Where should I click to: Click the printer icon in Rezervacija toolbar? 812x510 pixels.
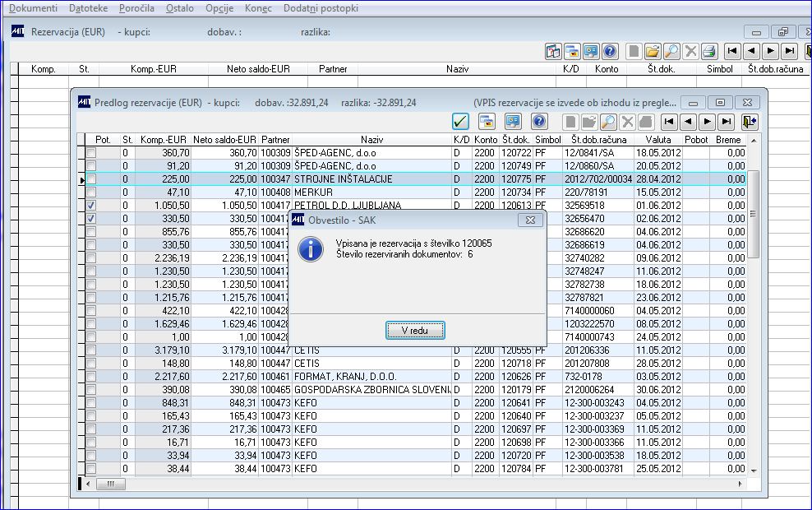[x=710, y=51]
